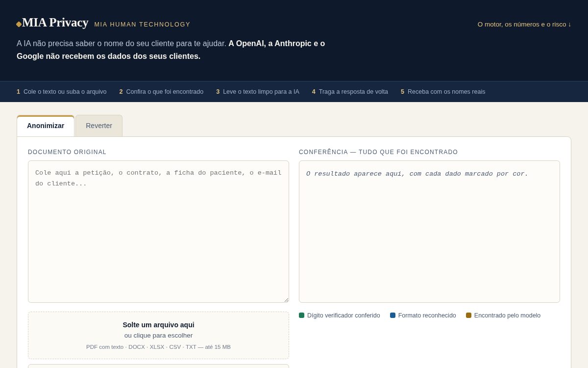Open the MIA Privacy brand title
The height and width of the screenshot is (368, 588).
[55, 23]
